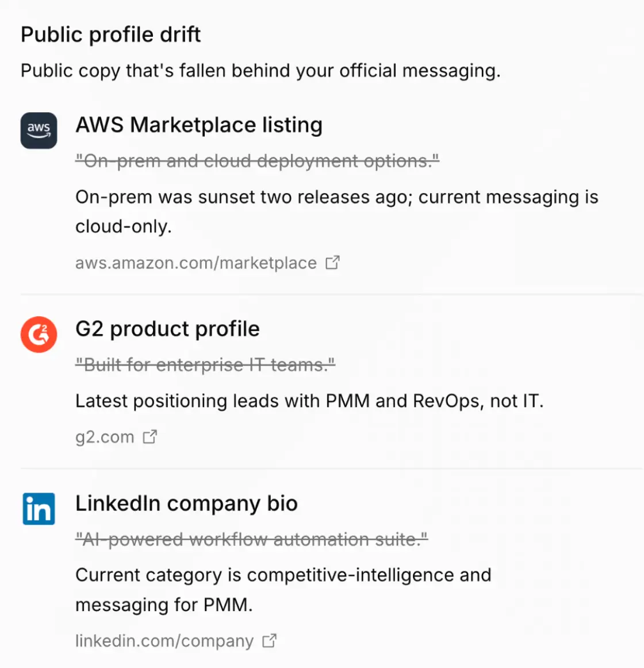Select the G2 product profile heading

coord(167,329)
